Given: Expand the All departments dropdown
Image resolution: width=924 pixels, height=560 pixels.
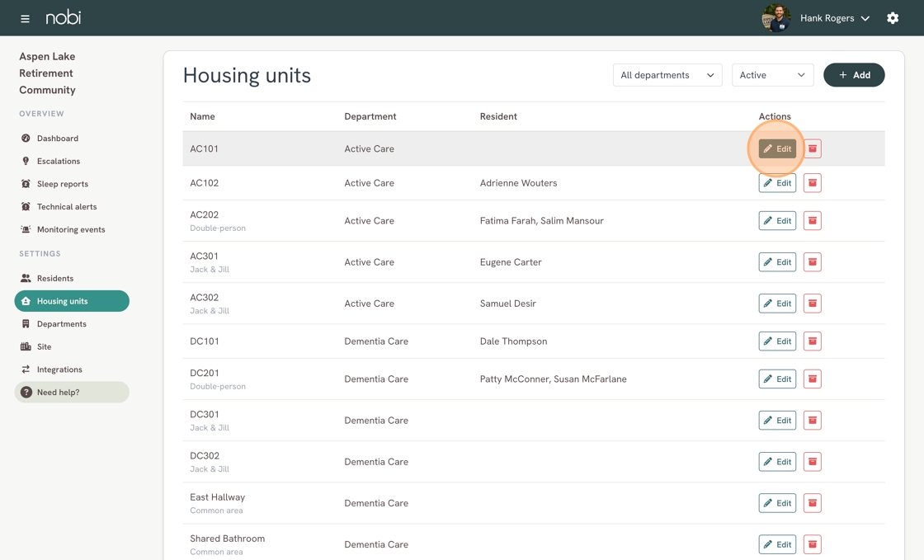Looking at the screenshot, I should coord(667,75).
